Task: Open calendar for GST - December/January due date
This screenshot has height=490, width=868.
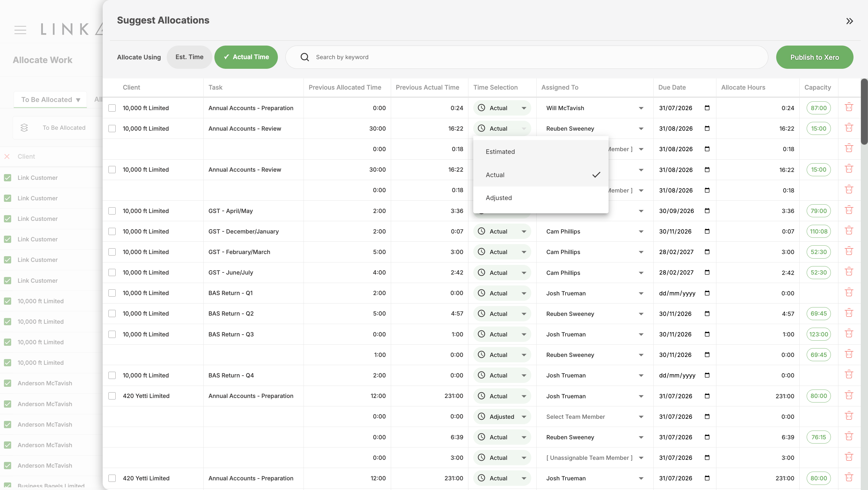Action: pyautogui.click(x=707, y=231)
